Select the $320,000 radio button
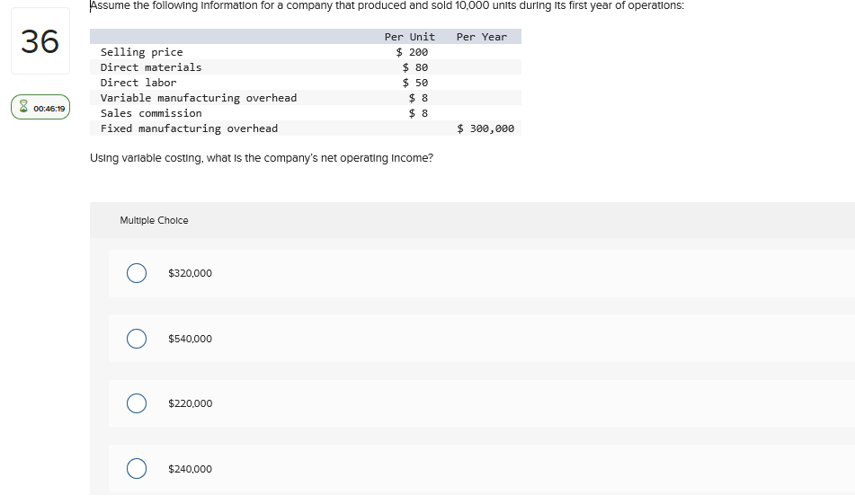This screenshot has width=855, height=504. (x=137, y=273)
